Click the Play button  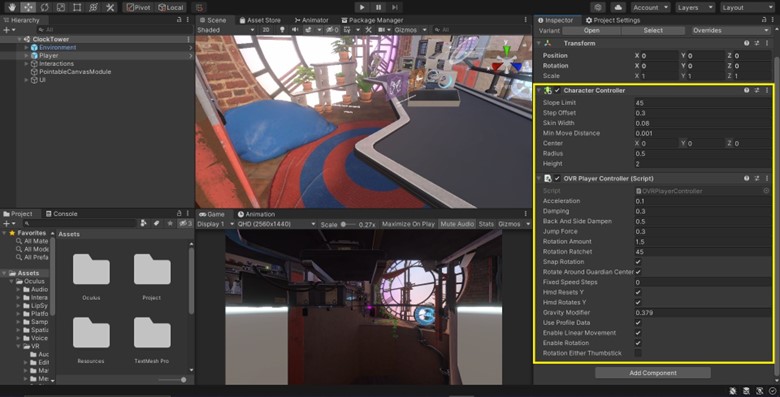362,7
